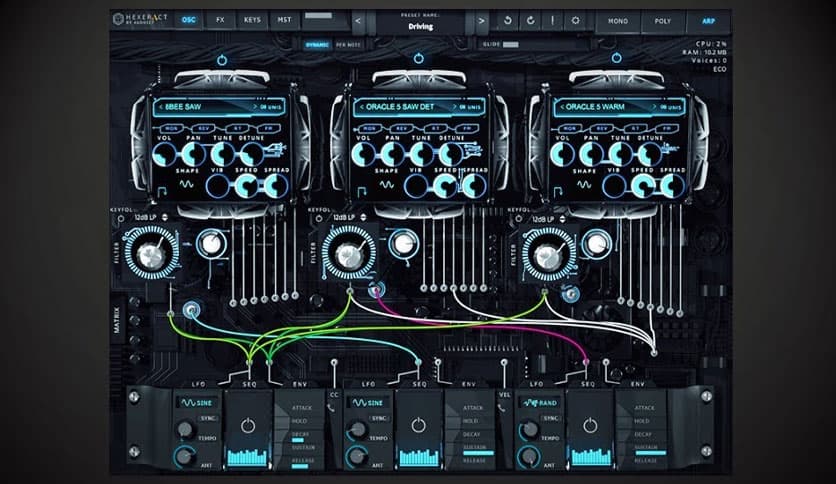Toggle first filter KEYFOL button
This screenshot has width=836, height=484.
pos(120,219)
